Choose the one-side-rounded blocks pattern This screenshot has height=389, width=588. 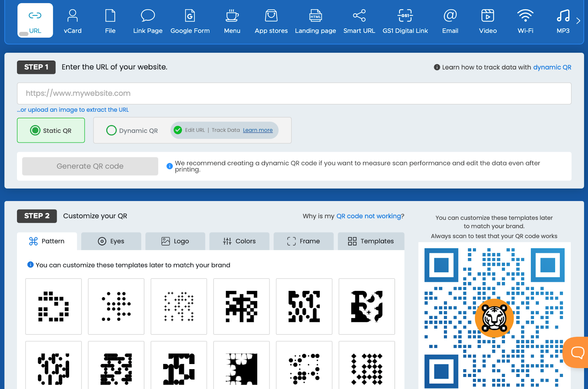(304, 306)
